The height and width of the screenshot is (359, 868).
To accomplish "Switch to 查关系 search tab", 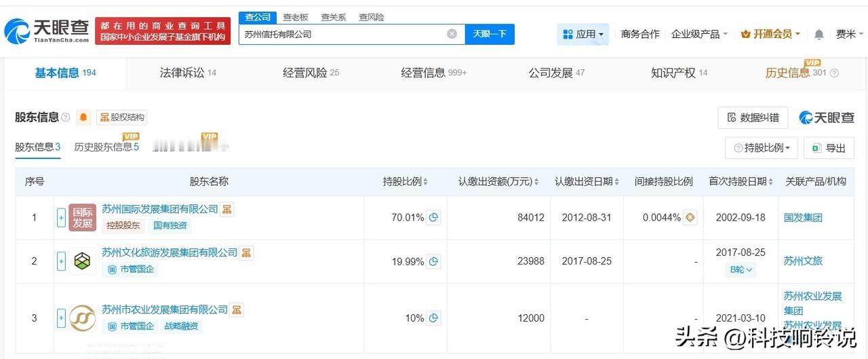I will (x=334, y=17).
